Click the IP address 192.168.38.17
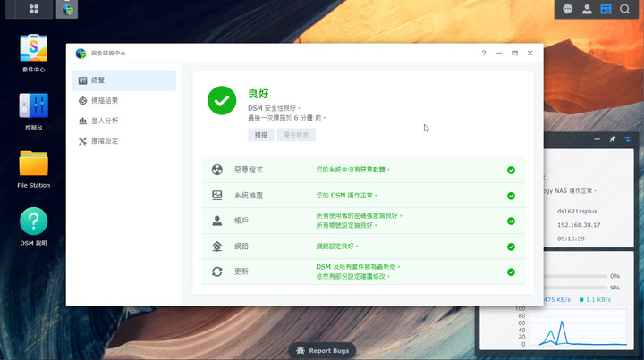644x360 pixels. (579, 225)
